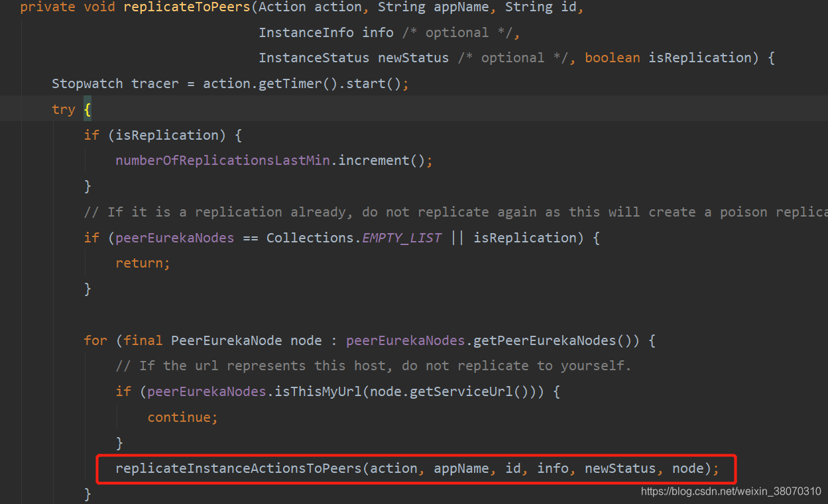This screenshot has width=828, height=504.
Task: Place cursor on tracer variable
Action: 155,83
